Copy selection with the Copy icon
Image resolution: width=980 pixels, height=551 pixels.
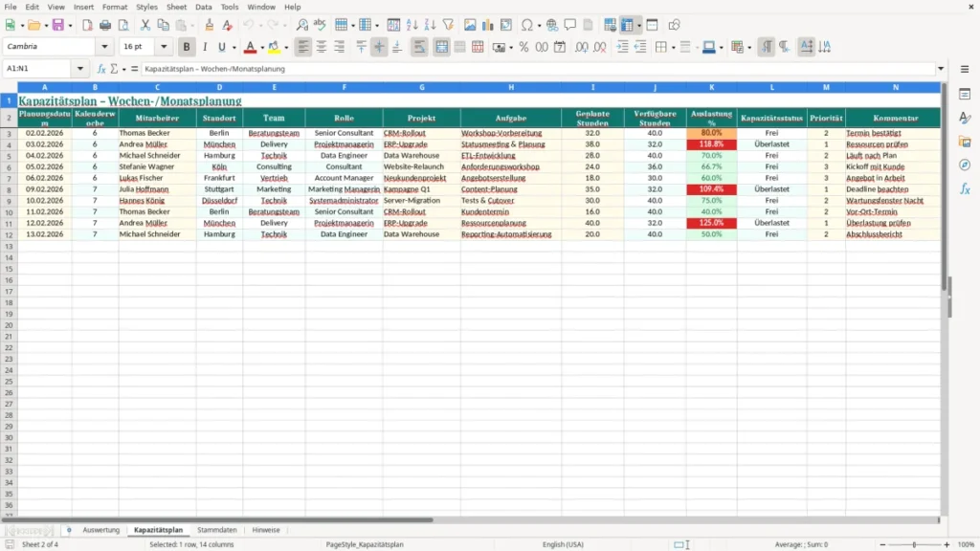click(163, 25)
